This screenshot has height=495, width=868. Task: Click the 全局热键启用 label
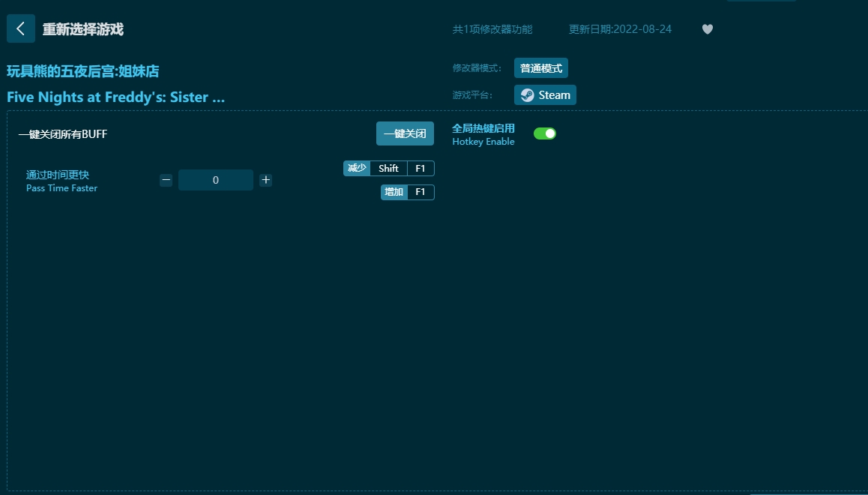pos(483,128)
